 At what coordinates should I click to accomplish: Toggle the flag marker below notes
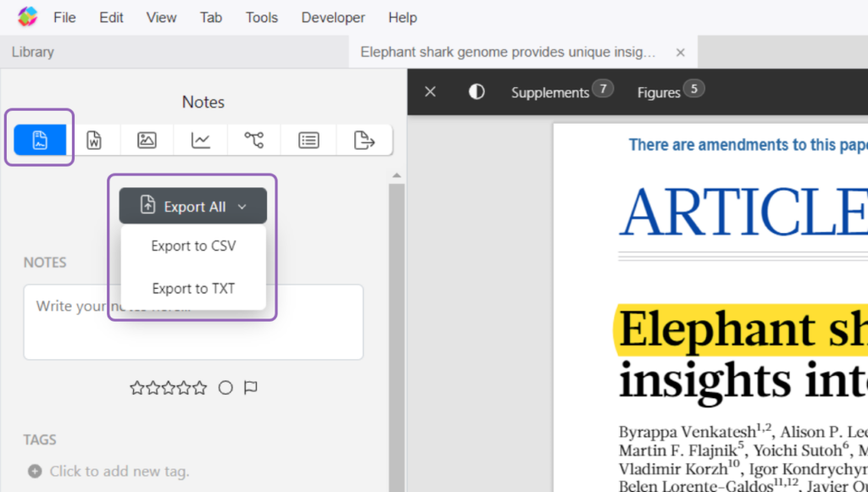[250, 388]
